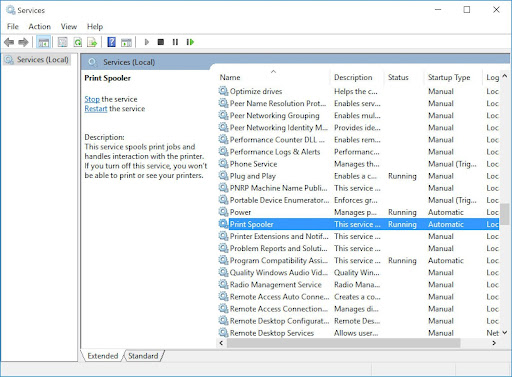Select Services (Local) in the tree pane
The width and height of the screenshot is (512, 377).
coord(37,60)
